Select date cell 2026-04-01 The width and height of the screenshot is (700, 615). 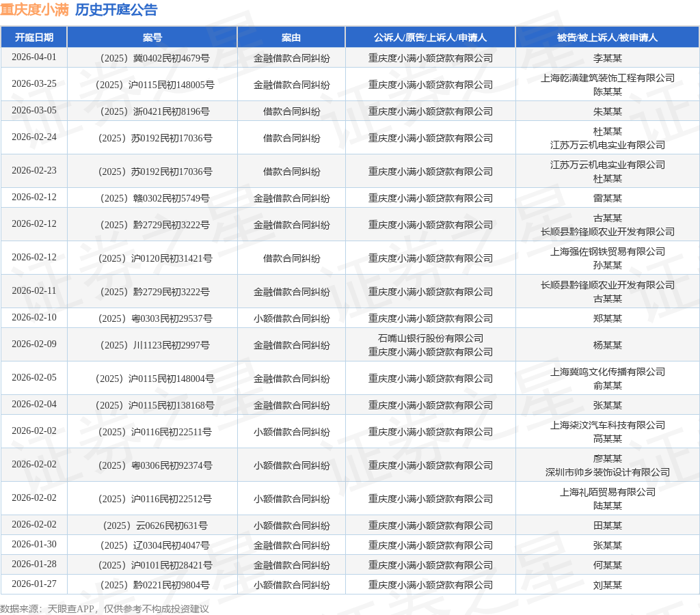pyautogui.click(x=34, y=57)
